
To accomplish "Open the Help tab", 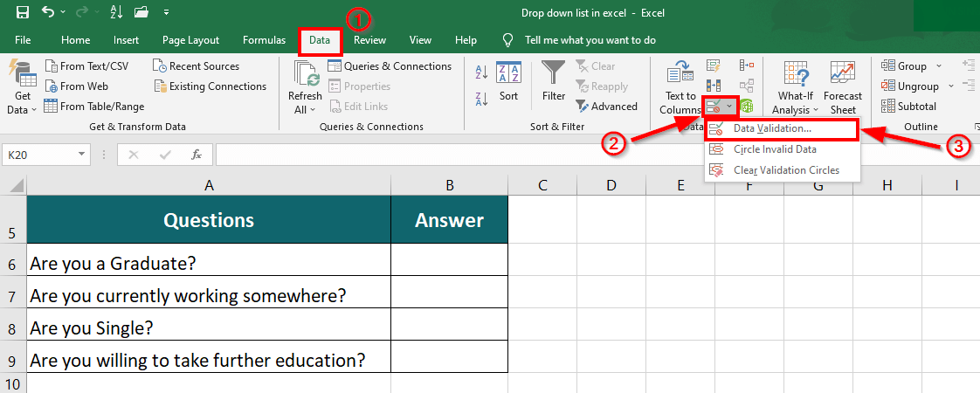I will coord(466,40).
